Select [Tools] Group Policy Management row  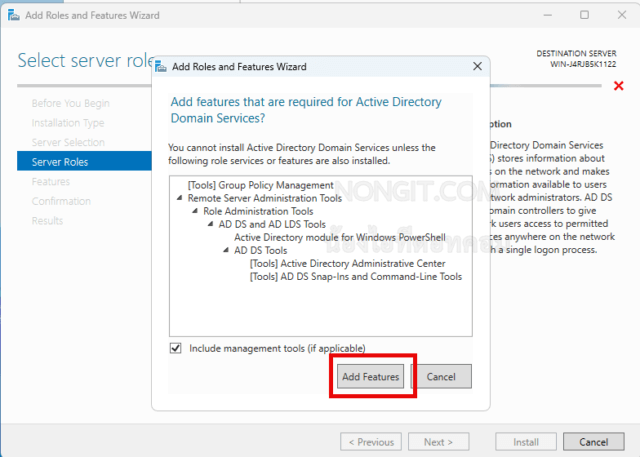coord(260,185)
